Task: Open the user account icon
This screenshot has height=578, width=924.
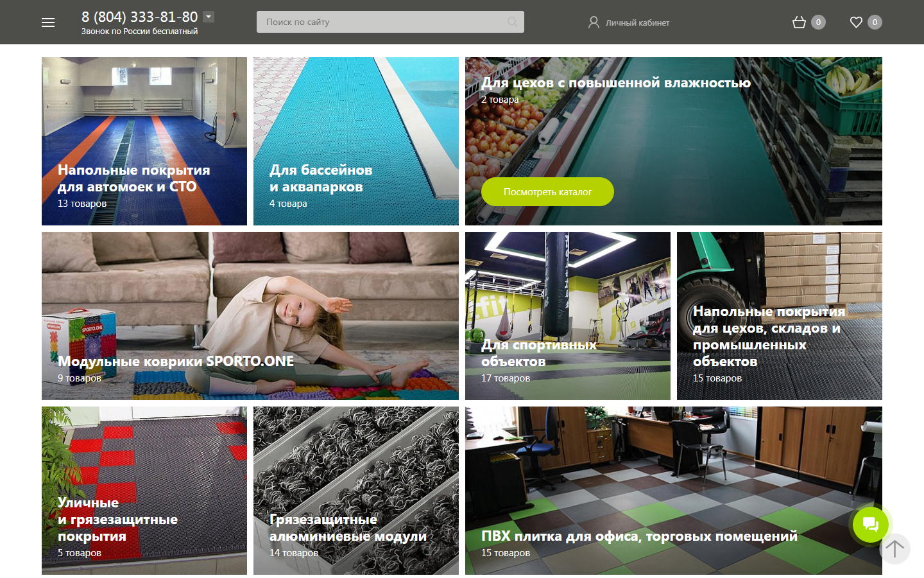Action: coord(594,22)
